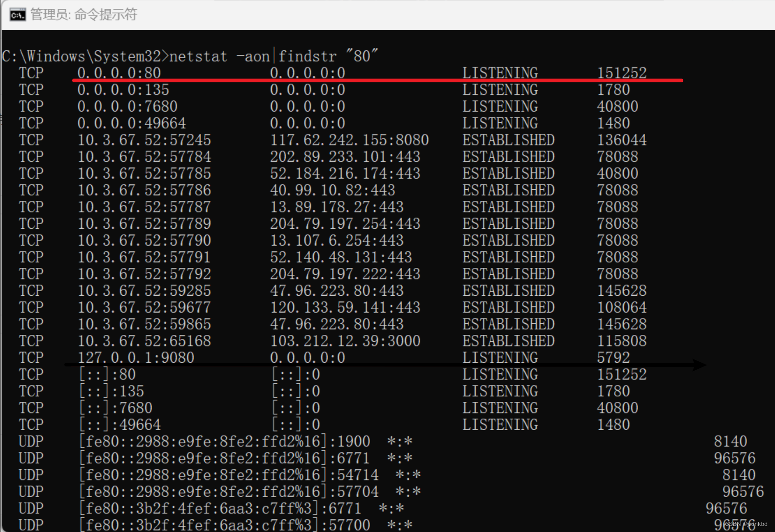Click local address 10.3.67.52:57245
The height and width of the screenshot is (532, 775).
(x=144, y=140)
